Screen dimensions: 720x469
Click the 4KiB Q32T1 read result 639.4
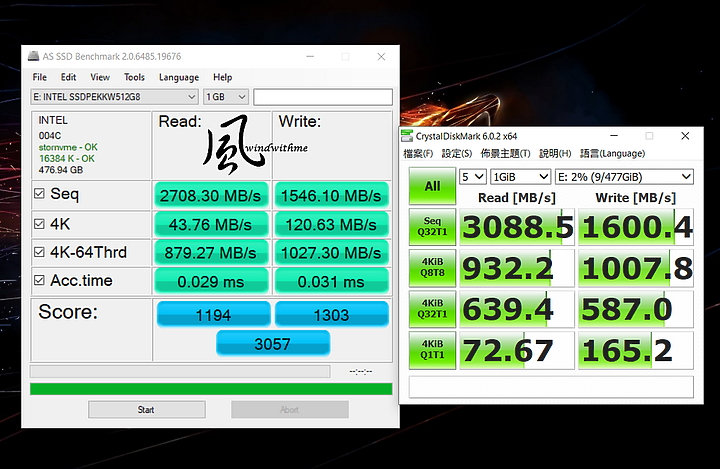tap(517, 309)
